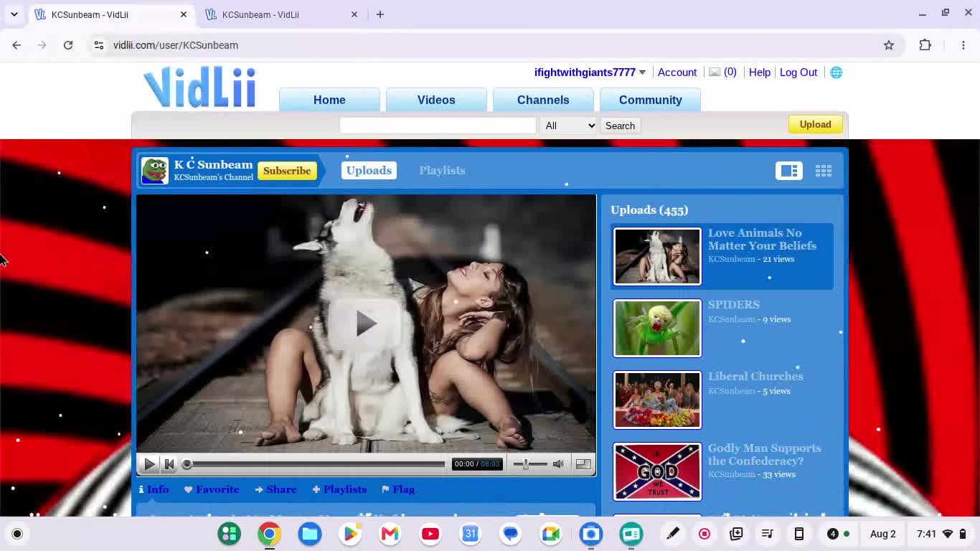The width and height of the screenshot is (980, 551).
Task: Open the 'Love Animals No Matter Your Beliefs' thumbnail
Action: tap(657, 256)
